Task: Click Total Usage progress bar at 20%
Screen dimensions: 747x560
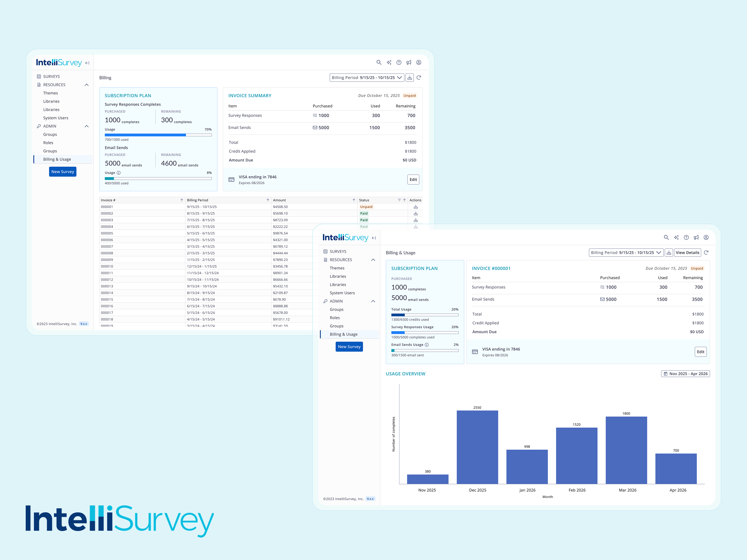Action: point(425,315)
